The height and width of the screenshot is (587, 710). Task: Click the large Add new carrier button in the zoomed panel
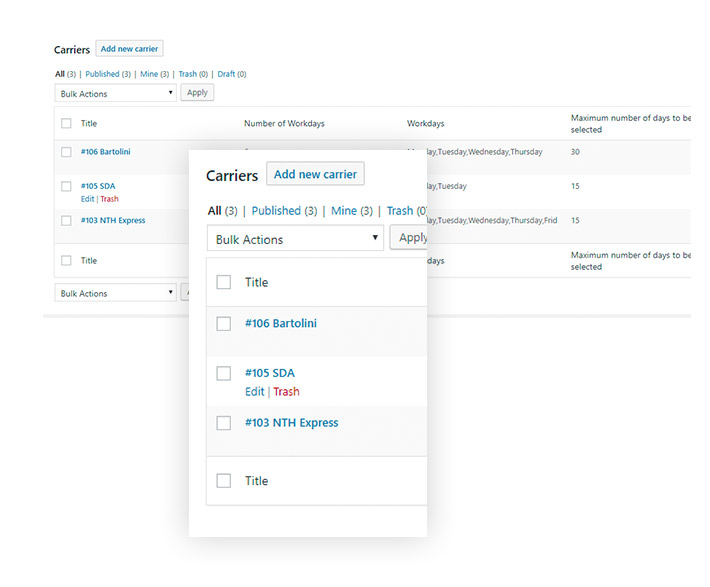pyautogui.click(x=315, y=174)
